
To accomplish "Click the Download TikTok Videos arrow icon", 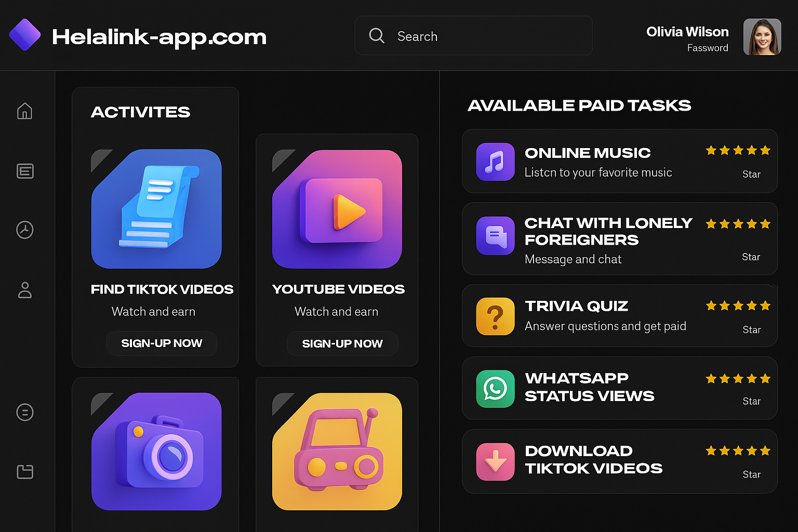I will click(x=495, y=461).
